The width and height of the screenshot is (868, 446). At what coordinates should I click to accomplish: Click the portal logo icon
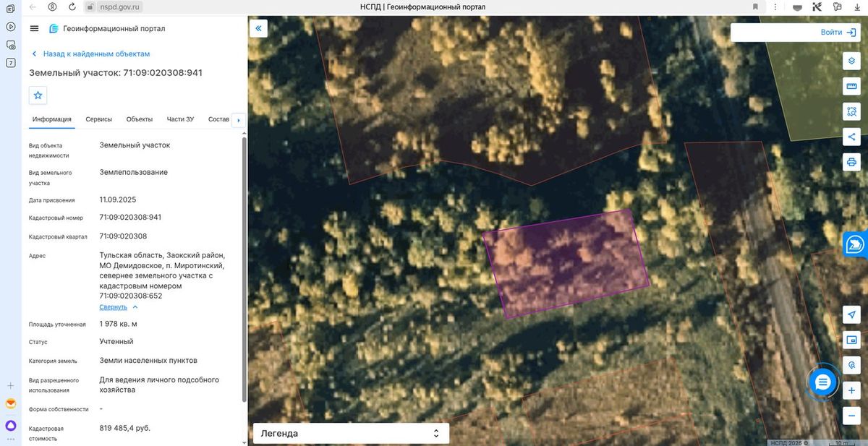pyautogui.click(x=54, y=29)
